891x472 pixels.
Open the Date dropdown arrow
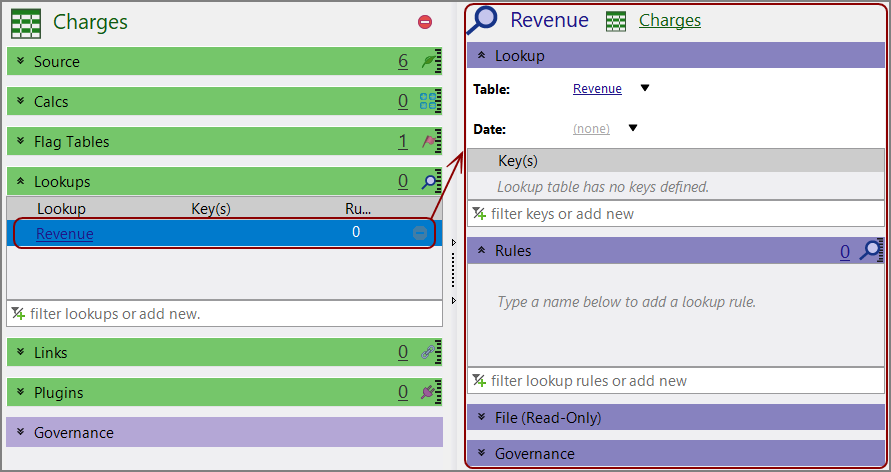click(633, 128)
